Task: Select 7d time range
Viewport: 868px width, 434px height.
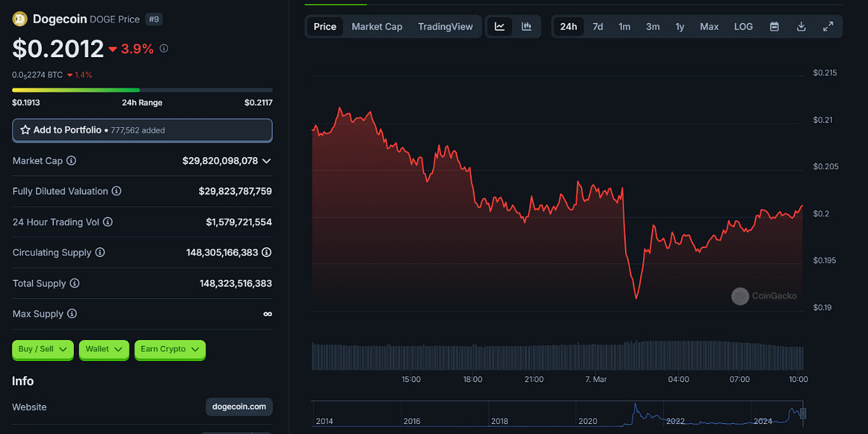Action: pyautogui.click(x=598, y=27)
